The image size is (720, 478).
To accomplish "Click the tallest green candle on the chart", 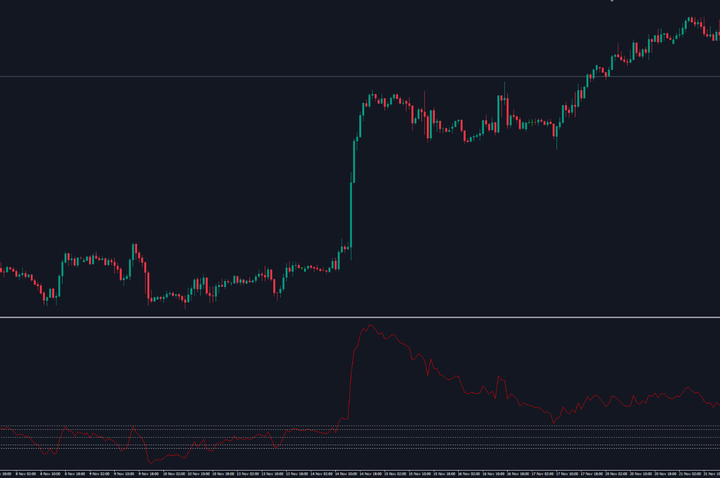I will click(351, 215).
